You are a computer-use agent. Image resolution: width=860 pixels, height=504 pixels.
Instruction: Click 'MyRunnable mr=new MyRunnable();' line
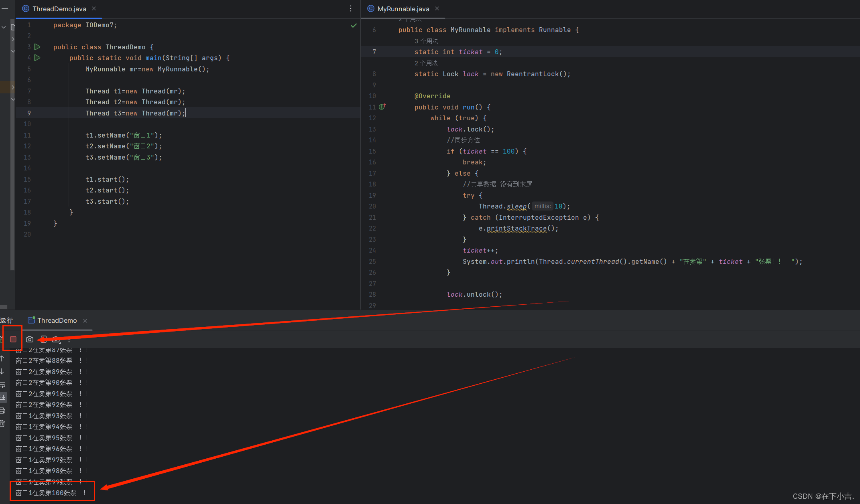tap(147, 69)
